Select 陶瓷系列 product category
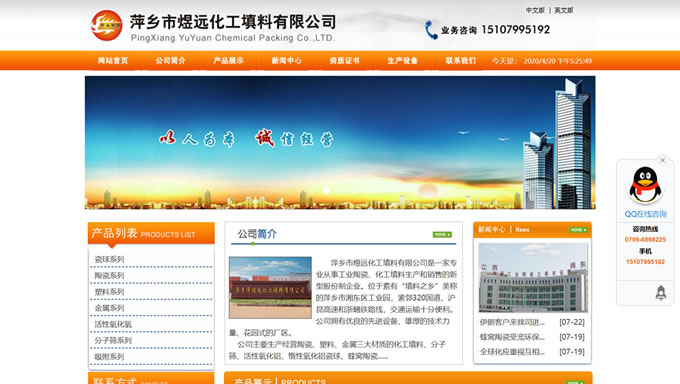 pos(109,276)
